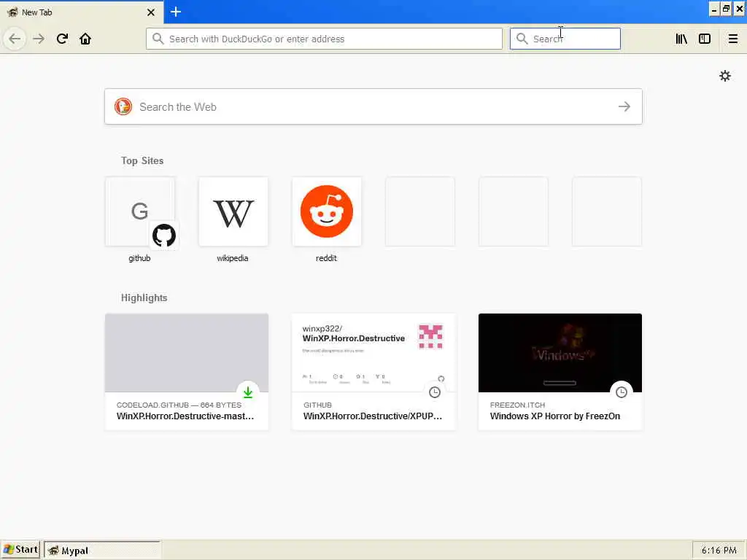Restore down the browser window

726,9
